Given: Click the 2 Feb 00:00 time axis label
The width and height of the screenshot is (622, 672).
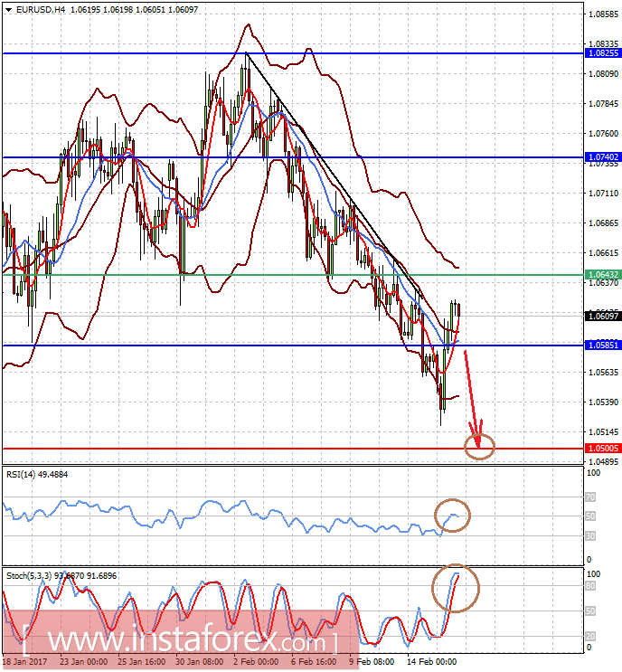Looking at the screenshot, I should click(256, 662).
